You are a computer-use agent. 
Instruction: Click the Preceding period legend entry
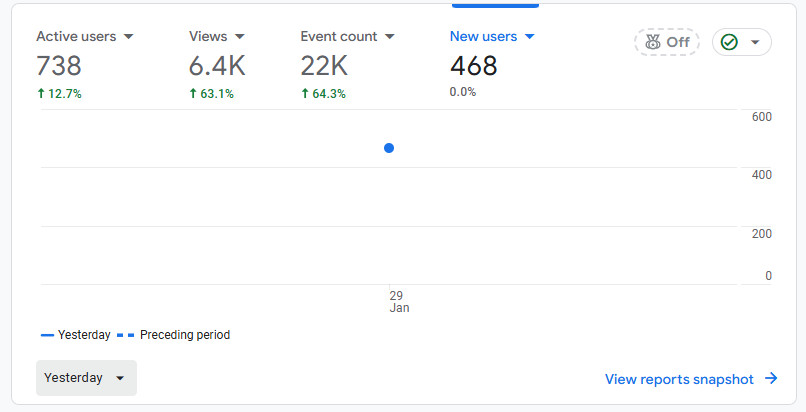[173, 335]
